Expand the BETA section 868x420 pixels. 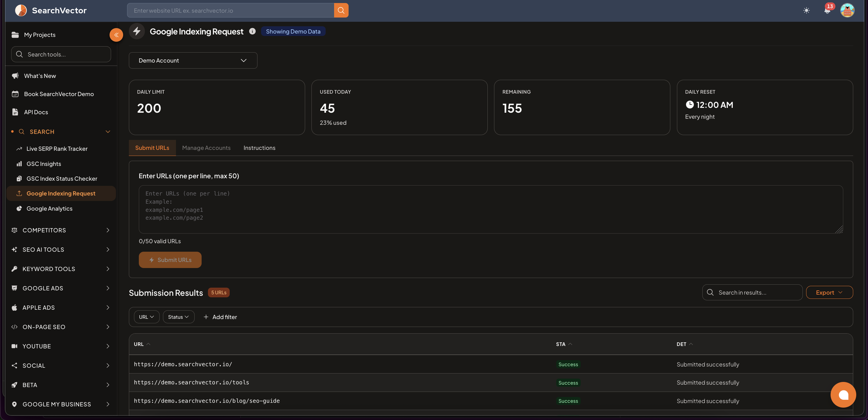108,385
